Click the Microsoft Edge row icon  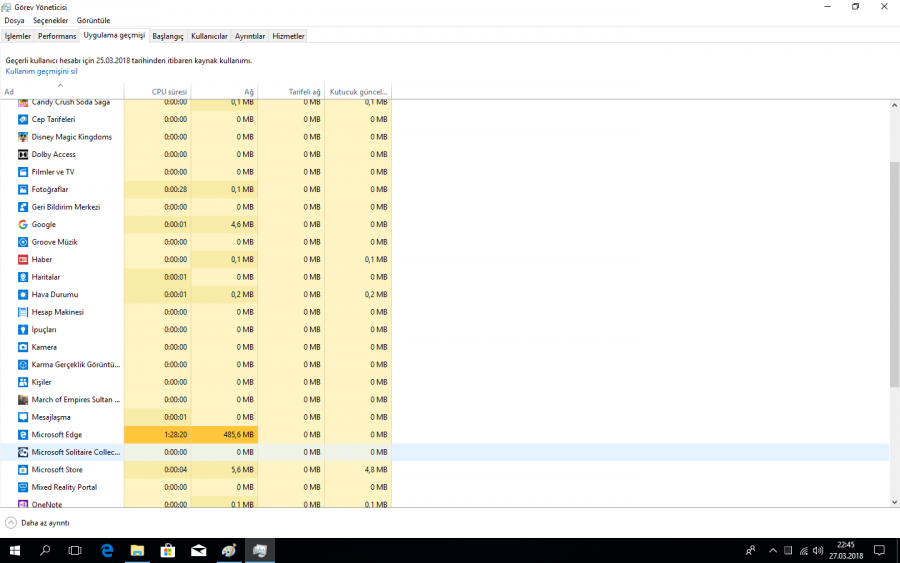[x=23, y=435]
